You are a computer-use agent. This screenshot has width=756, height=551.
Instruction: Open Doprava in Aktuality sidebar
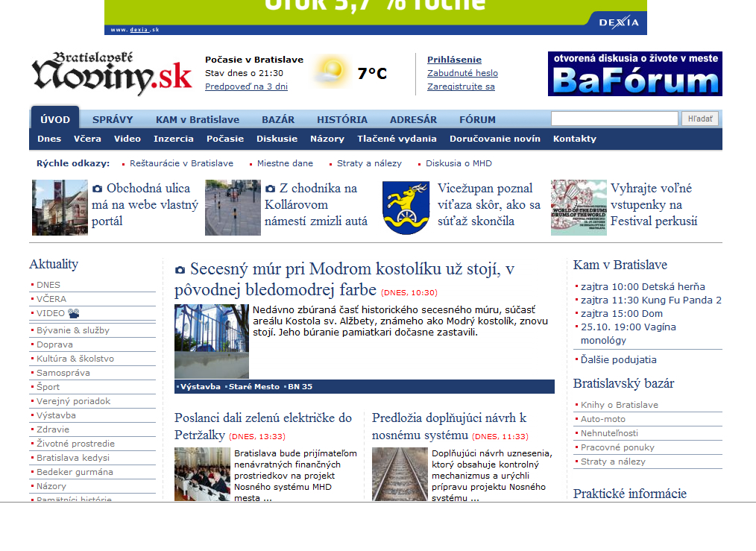click(x=54, y=344)
